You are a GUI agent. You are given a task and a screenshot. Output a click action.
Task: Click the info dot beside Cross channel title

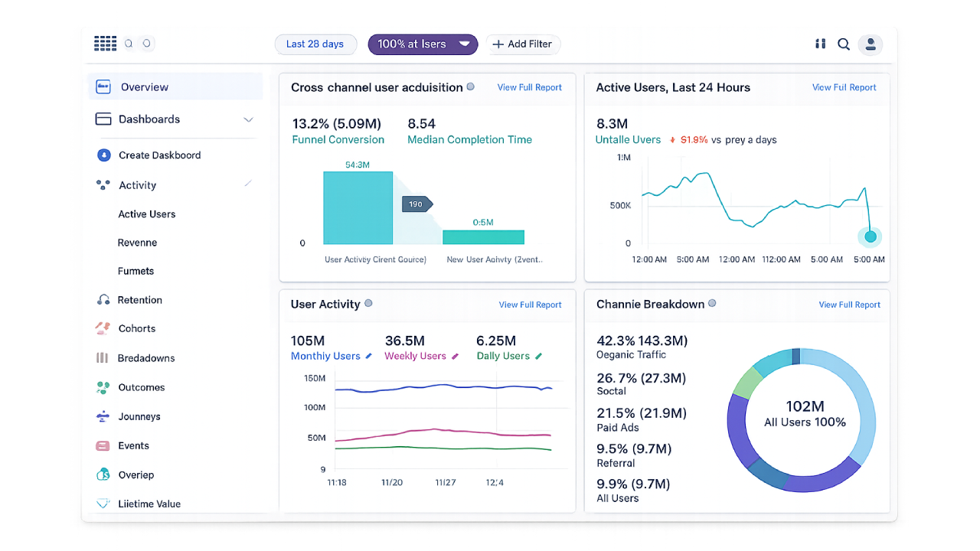tap(471, 86)
